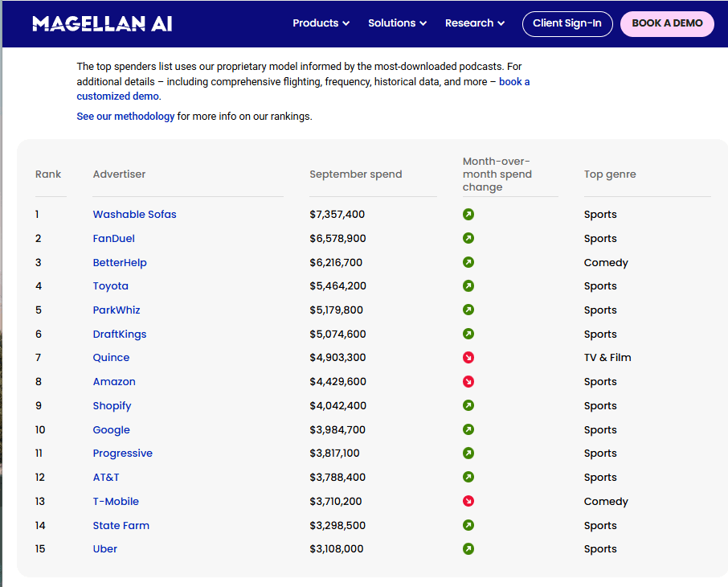Screen dimensions: 728x587
Task: Expand the Products dropdown menu
Action: [x=321, y=23]
